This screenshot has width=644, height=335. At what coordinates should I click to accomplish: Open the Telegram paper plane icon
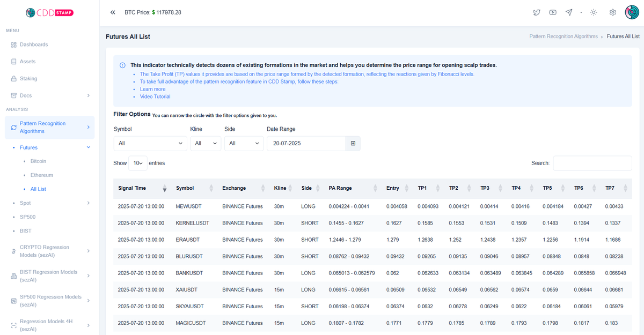point(569,12)
